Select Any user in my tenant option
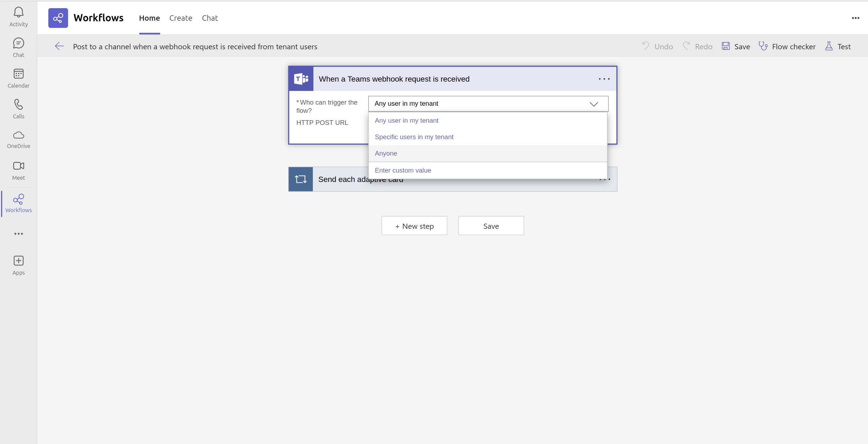 (406, 120)
